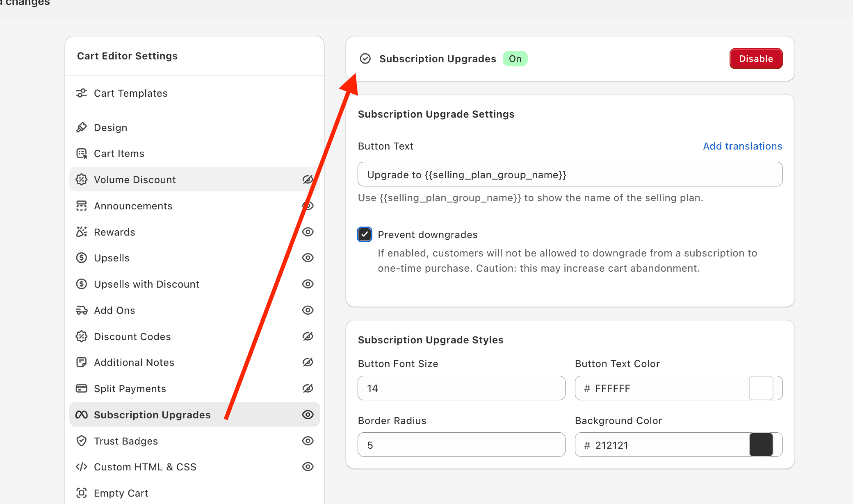
Task: Open Empty Cart settings
Action: [x=195, y=493]
